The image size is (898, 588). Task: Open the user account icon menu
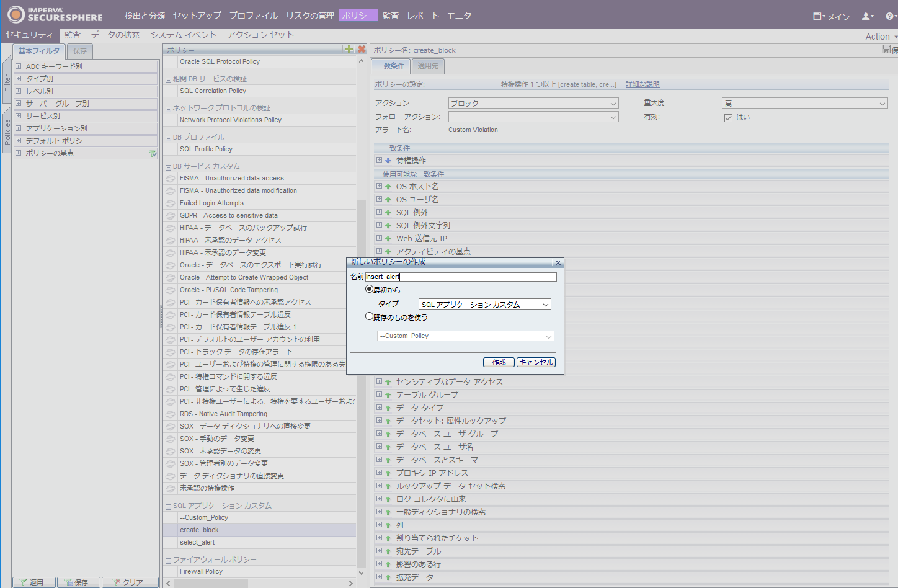tap(868, 16)
